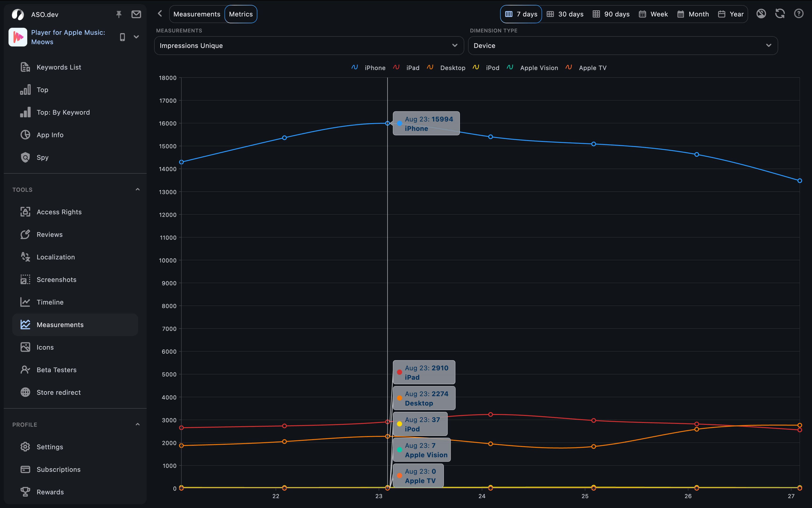Toggle the iPhone series in legend
Image resolution: width=812 pixels, height=508 pixels.
[369, 67]
